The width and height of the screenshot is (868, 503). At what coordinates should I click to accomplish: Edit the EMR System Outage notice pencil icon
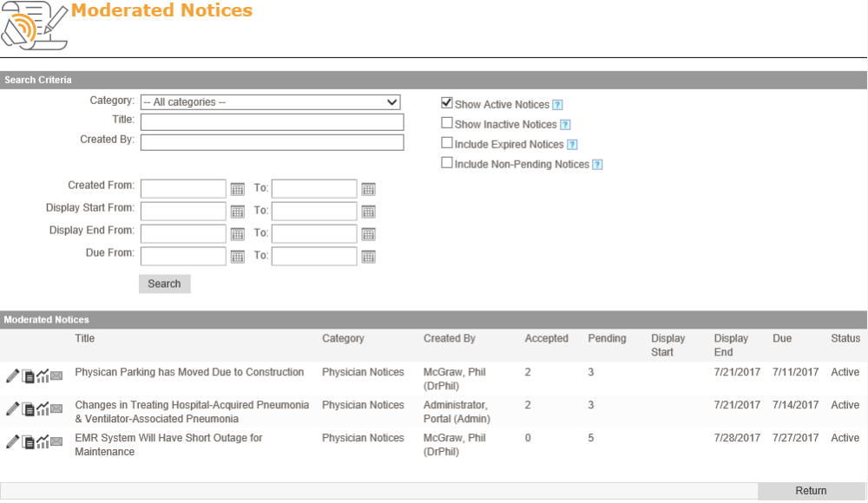(x=12, y=441)
